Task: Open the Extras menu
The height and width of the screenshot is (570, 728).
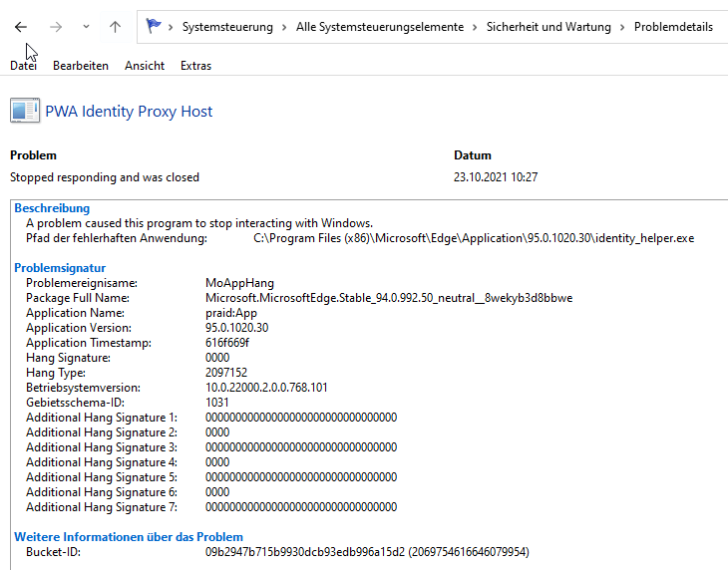Action: tap(195, 66)
